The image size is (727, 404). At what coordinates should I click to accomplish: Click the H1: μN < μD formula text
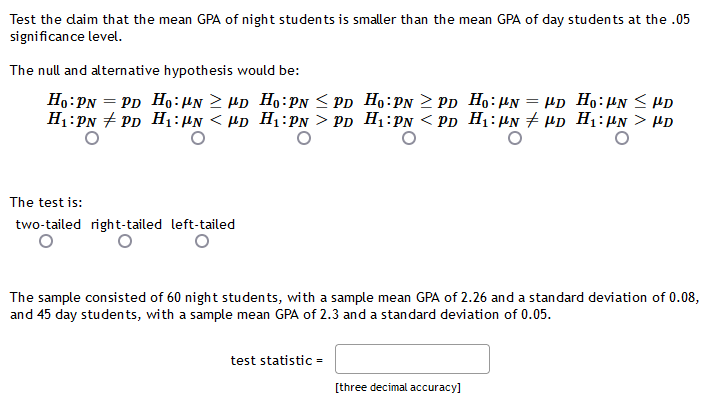pos(198,121)
